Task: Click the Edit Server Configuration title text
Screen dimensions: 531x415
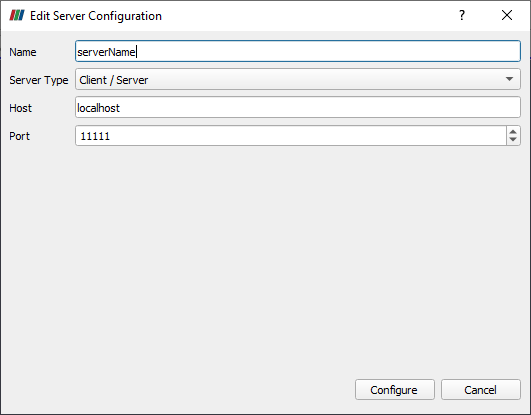Action: (x=96, y=16)
